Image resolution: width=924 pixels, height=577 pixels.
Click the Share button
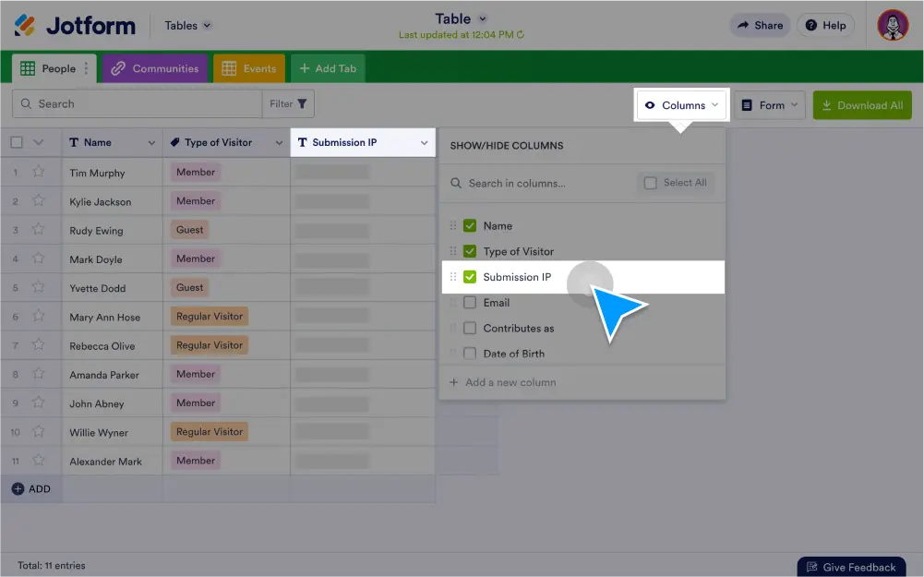tap(760, 26)
